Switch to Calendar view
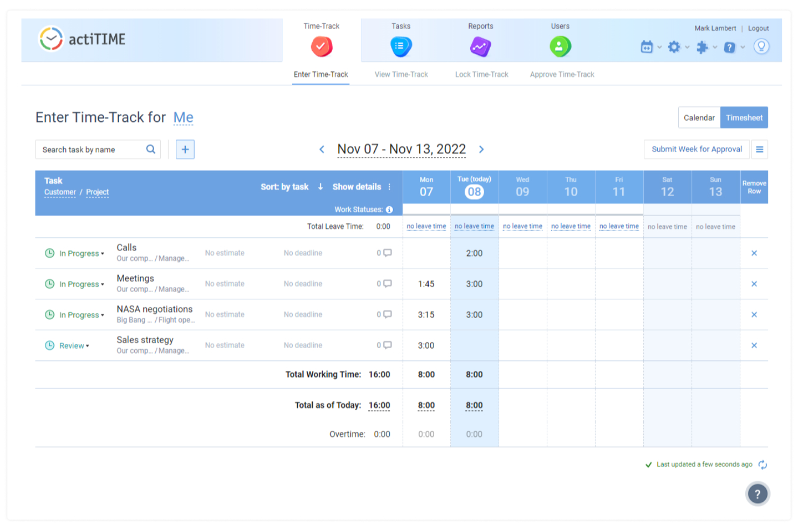 699,118
